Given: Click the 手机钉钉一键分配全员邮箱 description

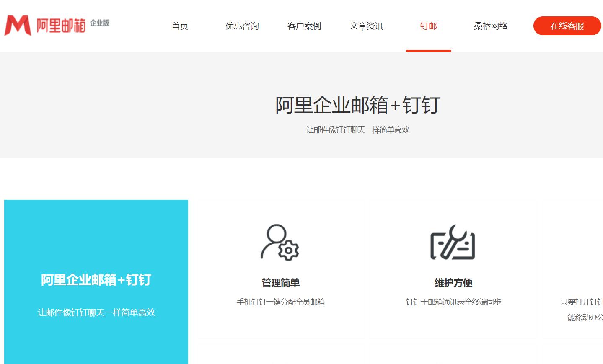Looking at the screenshot, I should click(280, 302).
